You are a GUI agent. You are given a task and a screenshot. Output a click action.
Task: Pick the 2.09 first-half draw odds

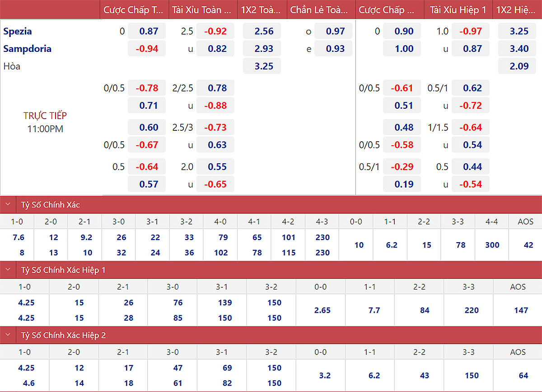click(x=519, y=66)
